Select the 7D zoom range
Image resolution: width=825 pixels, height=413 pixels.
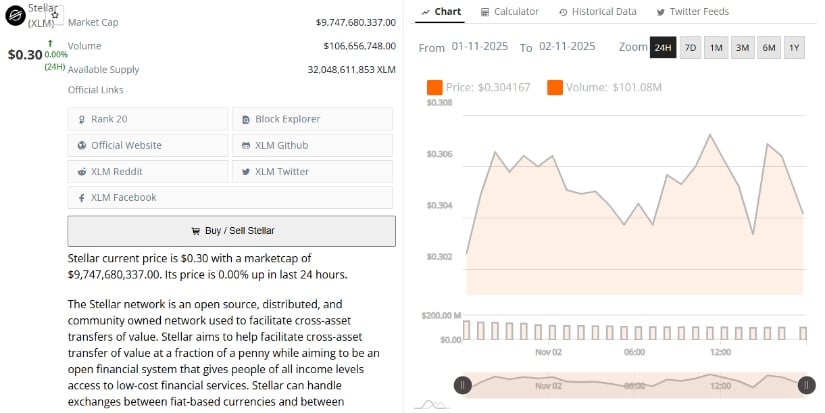click(x=690, y=48)
